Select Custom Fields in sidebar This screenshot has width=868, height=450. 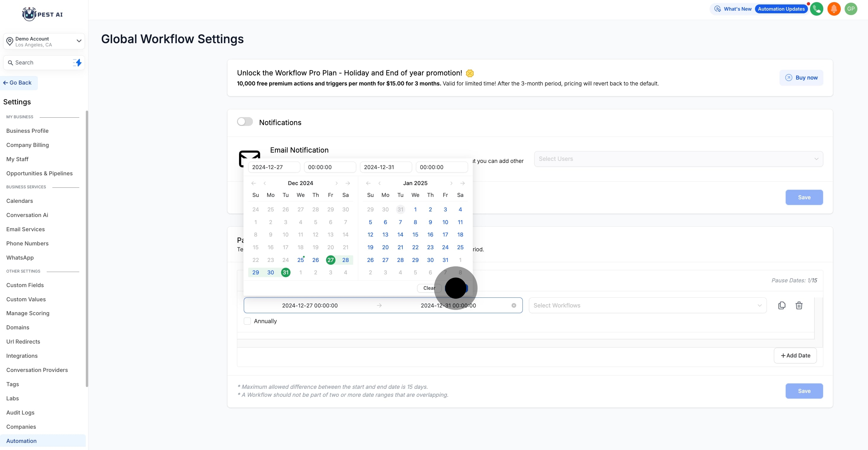click(25, 285)
